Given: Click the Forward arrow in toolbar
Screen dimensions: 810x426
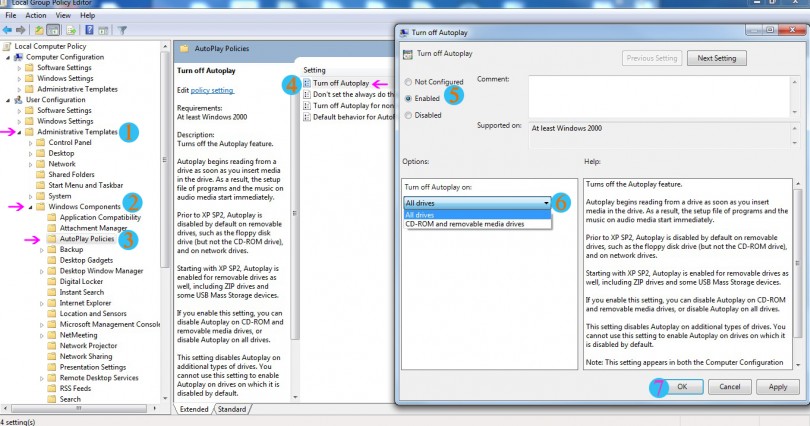Looking at the screenshot, I should (x=20, y=30).
